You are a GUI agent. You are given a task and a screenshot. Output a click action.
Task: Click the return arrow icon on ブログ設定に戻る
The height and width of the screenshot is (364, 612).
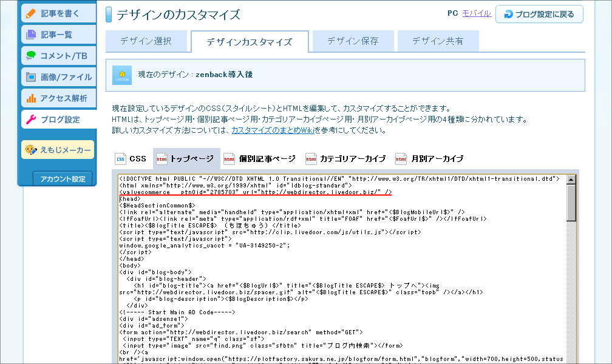click(508, 15)
